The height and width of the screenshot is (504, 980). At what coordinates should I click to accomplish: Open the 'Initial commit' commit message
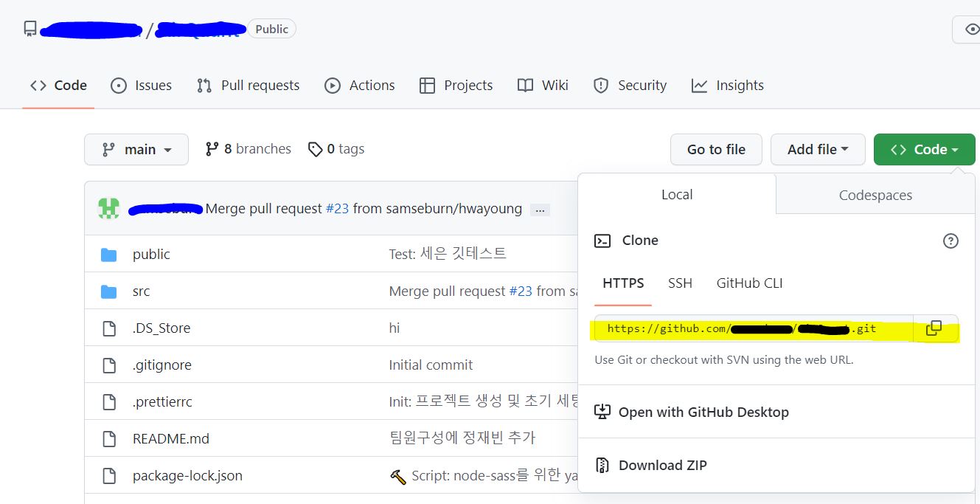(431, 365)
